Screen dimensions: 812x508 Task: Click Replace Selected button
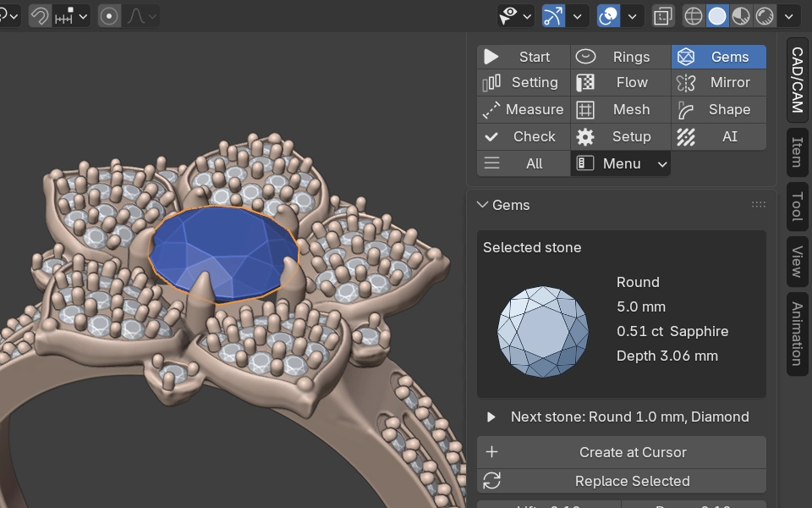click(x=621, y=481)
